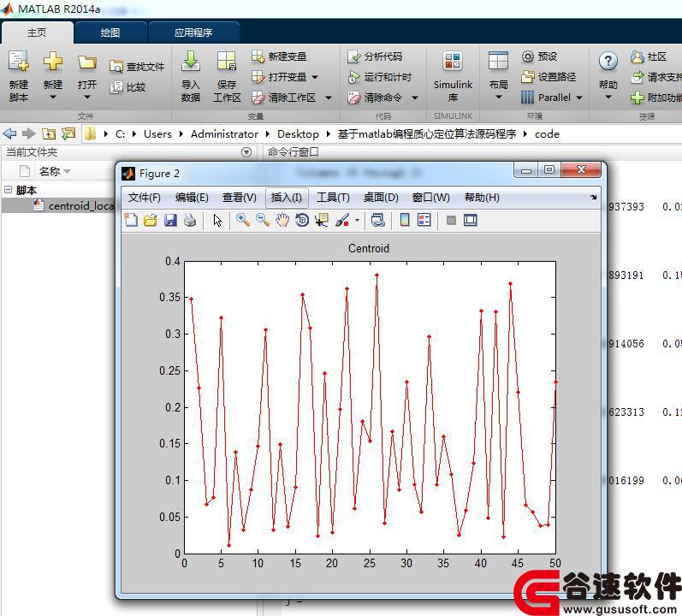Go forward with the right arrow in address bar
This screenshot has height=616, width=682.
click(x=28, y=133)
